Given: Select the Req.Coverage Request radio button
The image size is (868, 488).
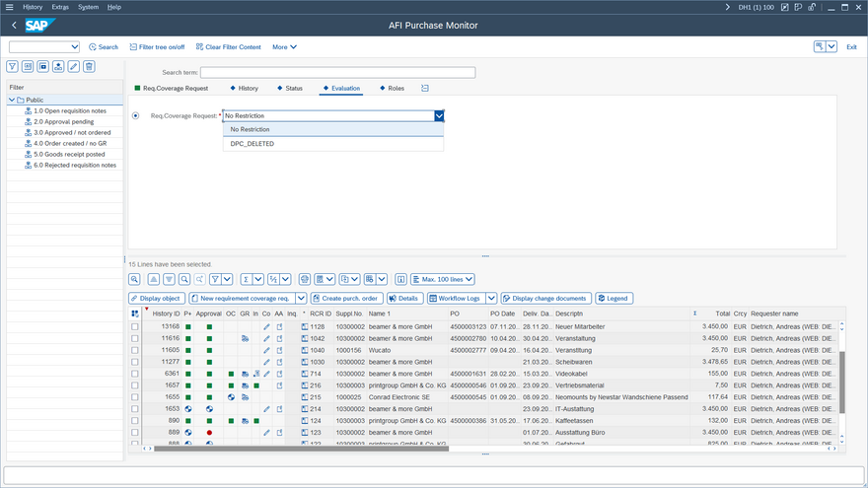Looking at the screenshot, I should [x=136, y=115].
